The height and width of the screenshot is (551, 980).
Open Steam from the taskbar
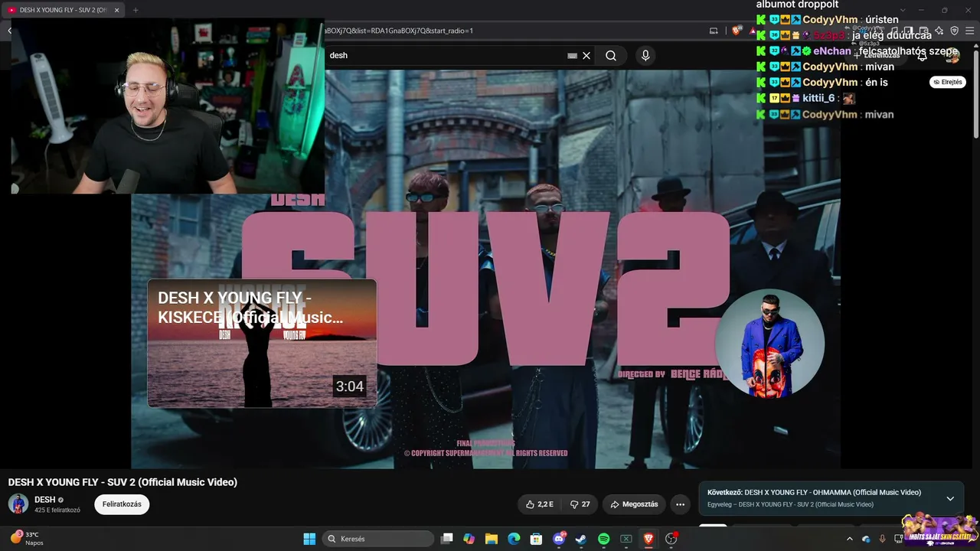581,539
